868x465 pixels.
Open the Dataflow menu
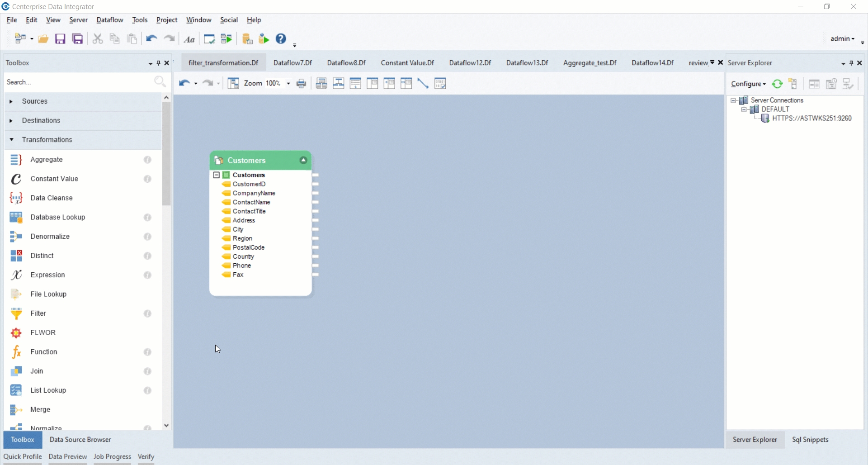tap(110, 20)
